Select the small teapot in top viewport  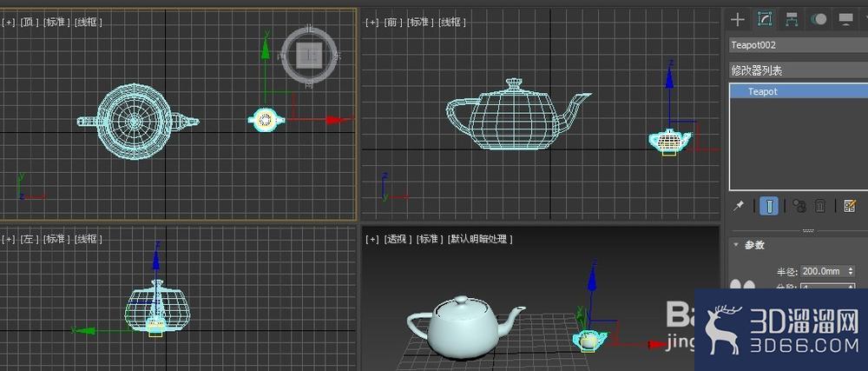pyautogui.click(x=266, y=120)
